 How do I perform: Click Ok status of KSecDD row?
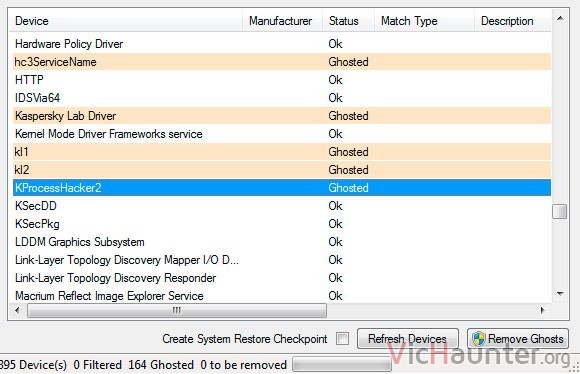[x=335, y=206]
